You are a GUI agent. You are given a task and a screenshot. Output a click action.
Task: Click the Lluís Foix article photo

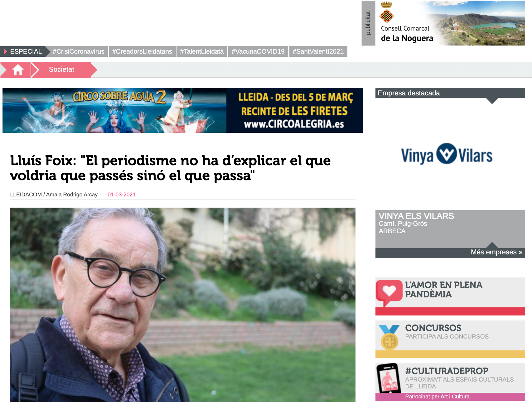(x=182, y=305)
